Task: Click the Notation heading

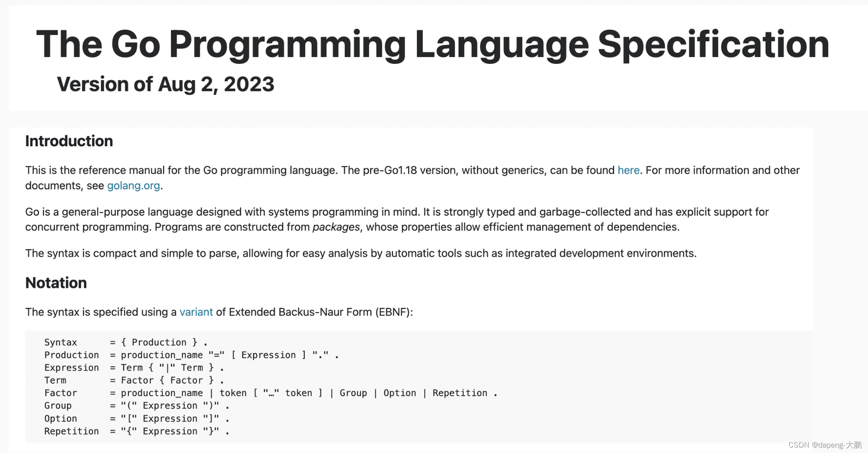Action: 56,283
